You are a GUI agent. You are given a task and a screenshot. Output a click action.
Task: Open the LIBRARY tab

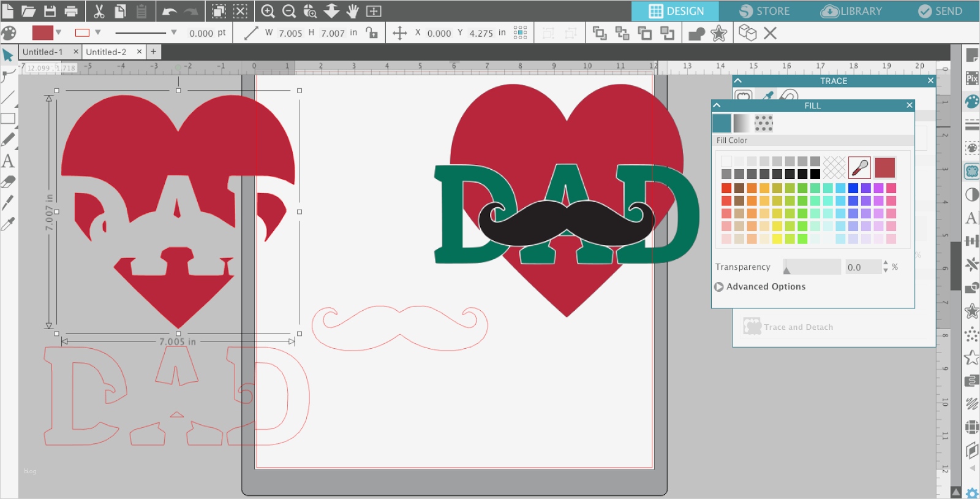[852, 11]
